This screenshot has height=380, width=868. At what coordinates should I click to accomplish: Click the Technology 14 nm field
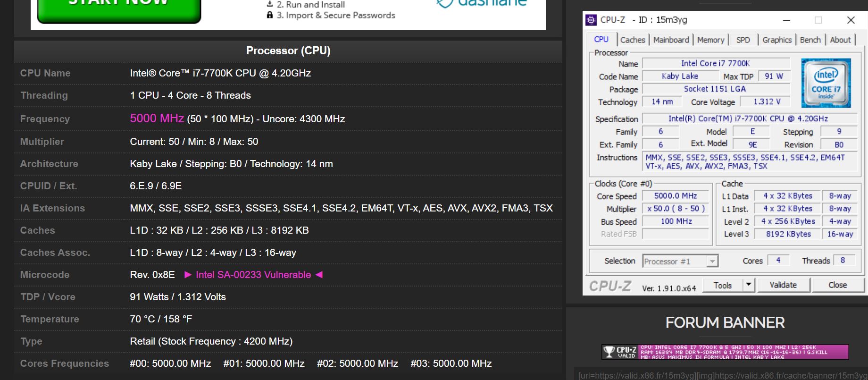click(662, 102)
